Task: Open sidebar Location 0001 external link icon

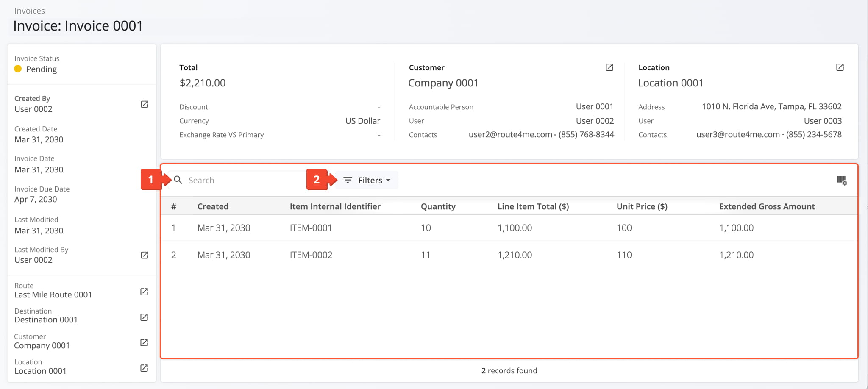Action: (x=144, y=368)
